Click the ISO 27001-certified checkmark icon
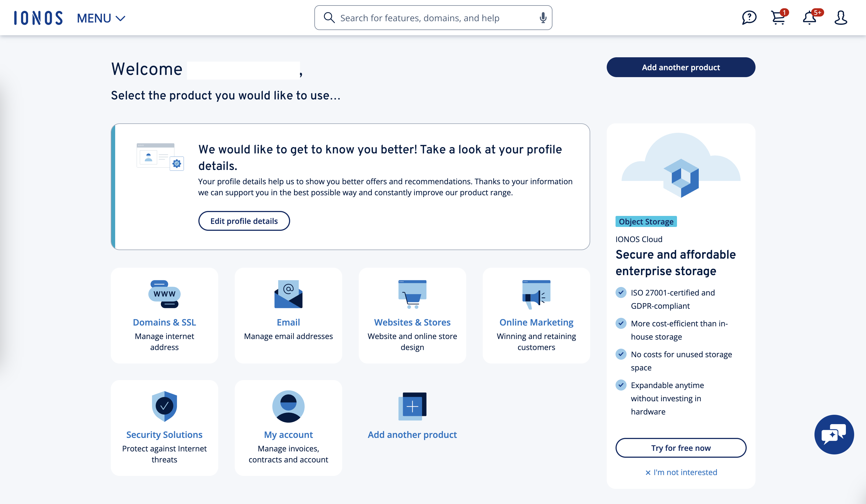Screen dimensions: 866x504 pos(621,292)
